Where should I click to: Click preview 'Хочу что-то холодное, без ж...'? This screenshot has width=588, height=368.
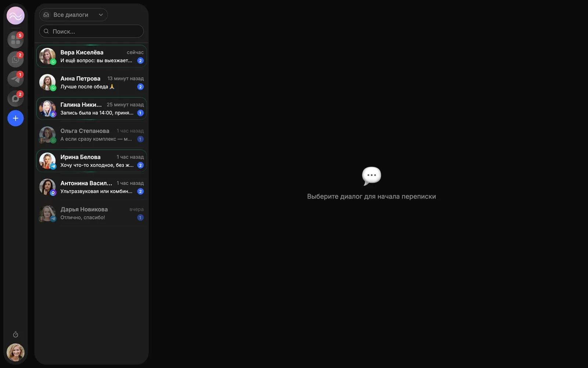97,165
